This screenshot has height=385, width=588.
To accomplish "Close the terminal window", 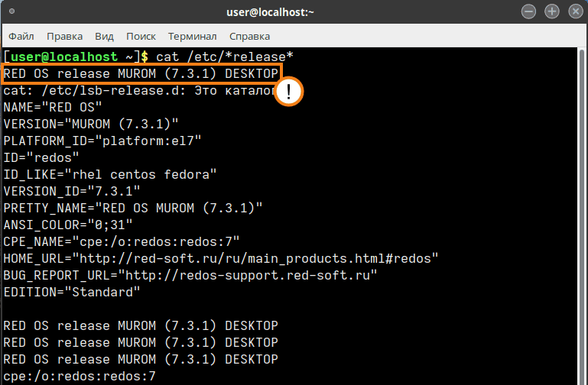I will coord(576,11).
